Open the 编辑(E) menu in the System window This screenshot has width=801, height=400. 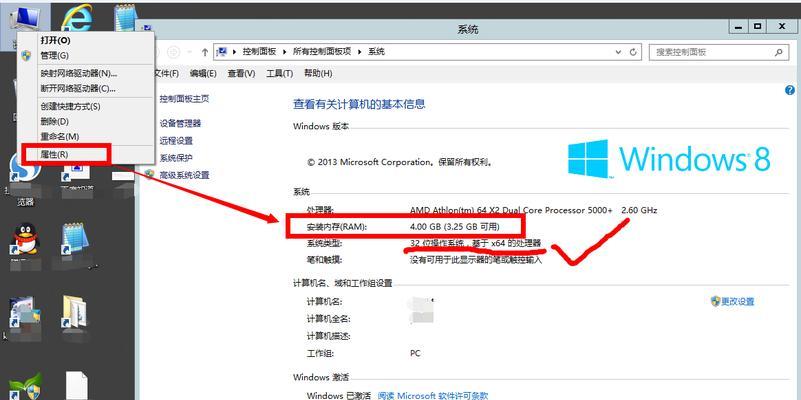point(203,74)
